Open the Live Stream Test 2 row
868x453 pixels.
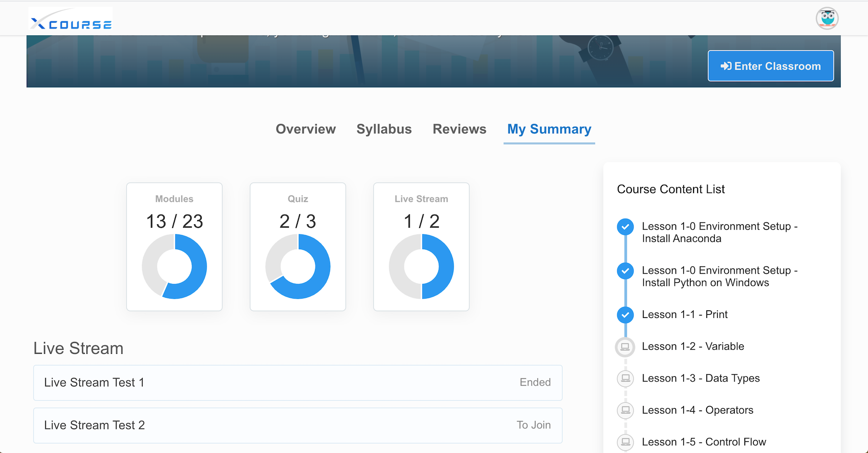(x=298, y=425)
